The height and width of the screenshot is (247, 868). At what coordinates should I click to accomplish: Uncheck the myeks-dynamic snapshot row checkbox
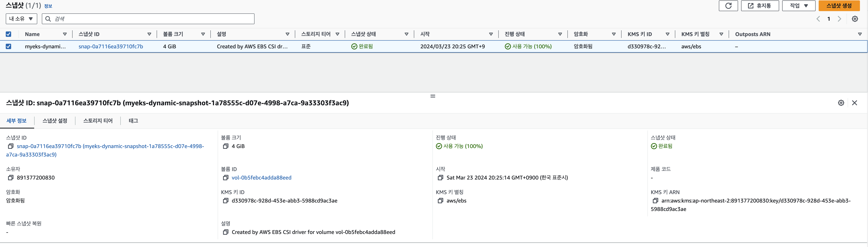pos(8,46)
